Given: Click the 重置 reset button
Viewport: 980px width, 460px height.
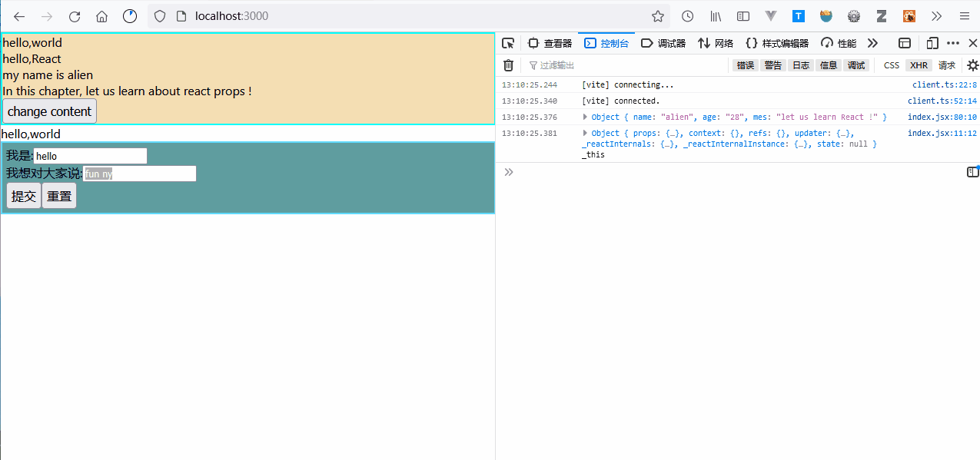Looking at the screenshot, I should pos(59,196).
